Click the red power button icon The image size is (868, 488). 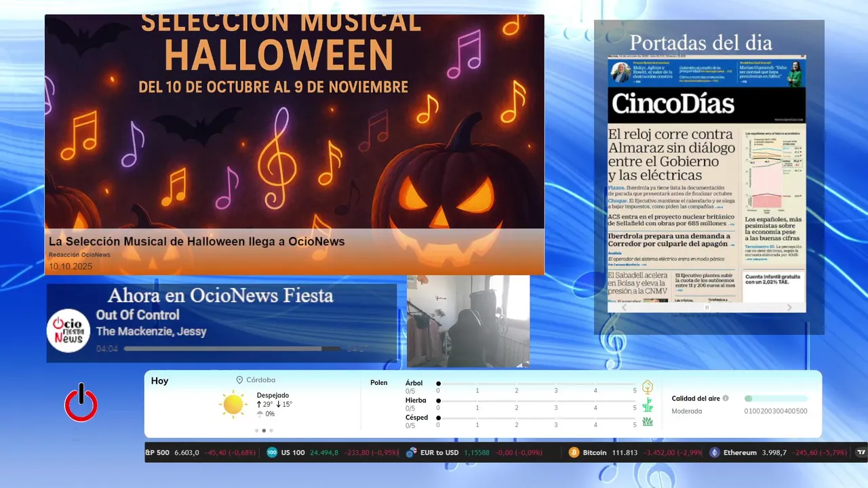81,403
